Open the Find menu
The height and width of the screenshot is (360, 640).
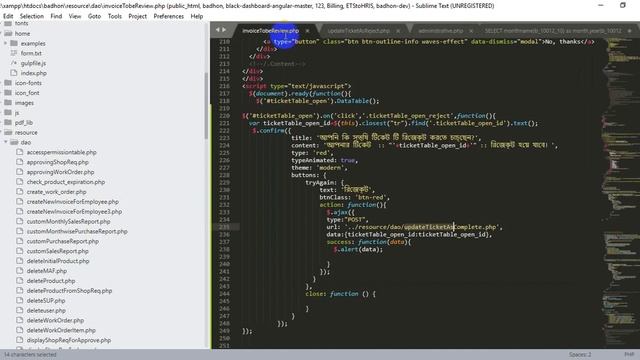tap(56, 16)
